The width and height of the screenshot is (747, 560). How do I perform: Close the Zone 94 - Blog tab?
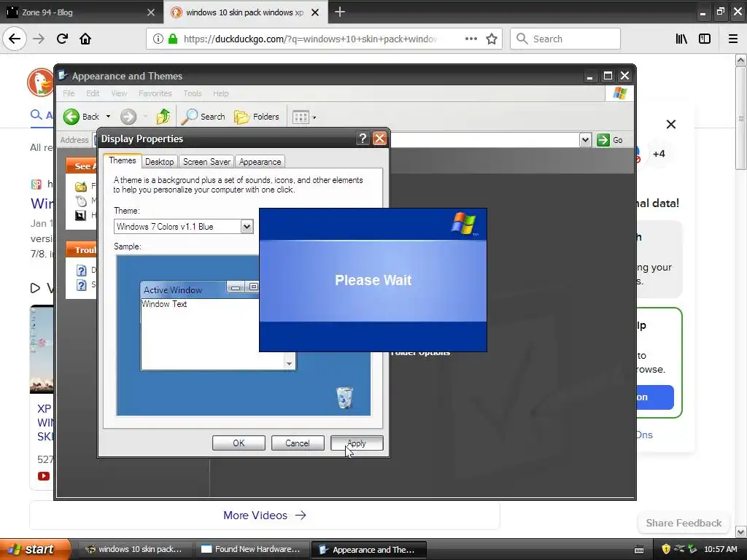(150, 12)
